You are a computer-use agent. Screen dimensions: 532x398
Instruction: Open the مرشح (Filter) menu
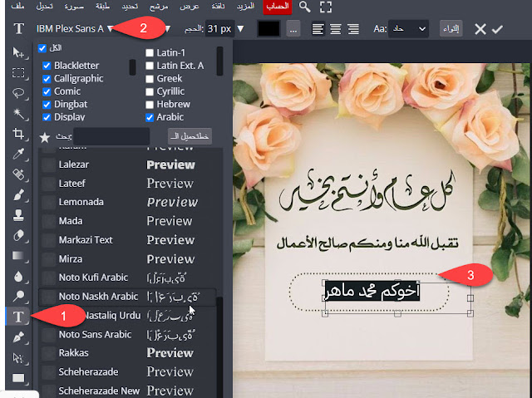159,6
